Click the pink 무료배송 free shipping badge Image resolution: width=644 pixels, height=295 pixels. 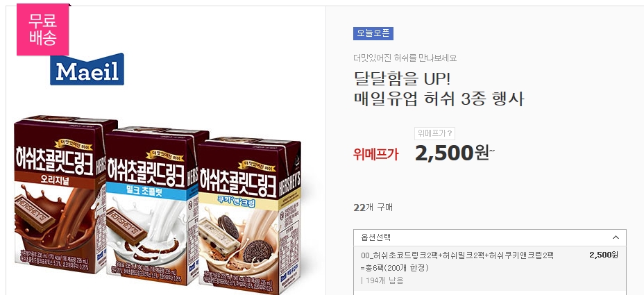coord(43,30)
